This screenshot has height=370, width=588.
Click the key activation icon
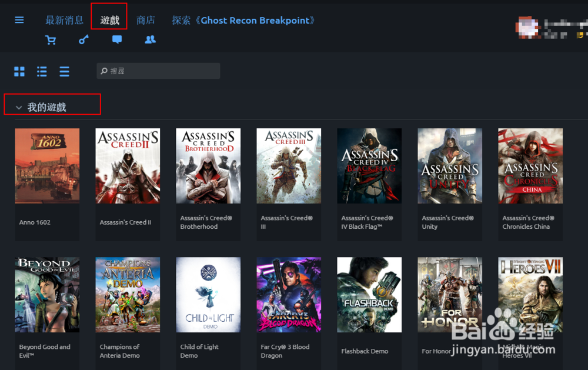click(x=83, y=39)
